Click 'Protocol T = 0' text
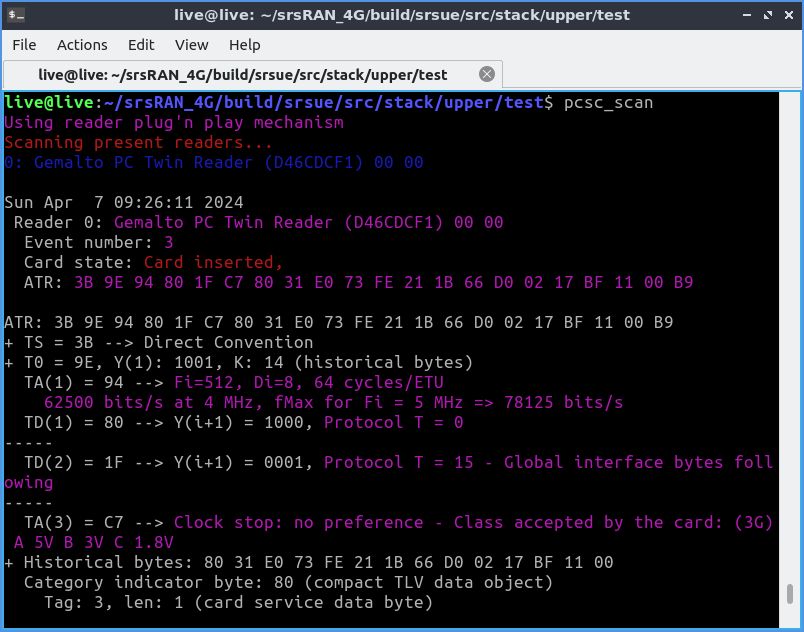The height and width of the screenshot is (632, 804). click(x=393, y=422)
